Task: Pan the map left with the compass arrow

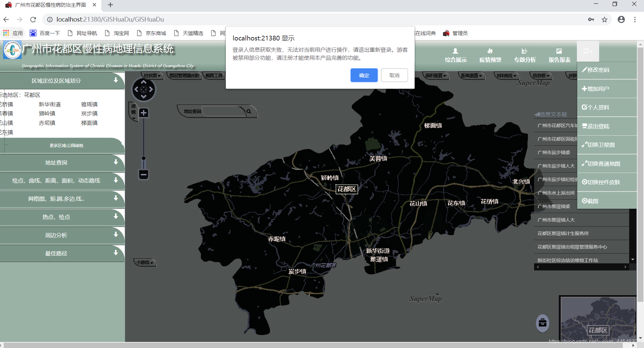Action: click(x=136, y=89)
